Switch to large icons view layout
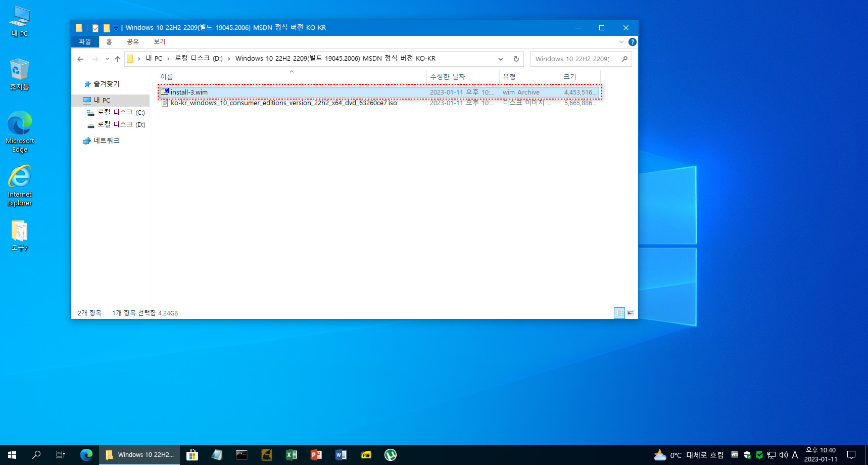The image size is (868, 465). (631, 313)
